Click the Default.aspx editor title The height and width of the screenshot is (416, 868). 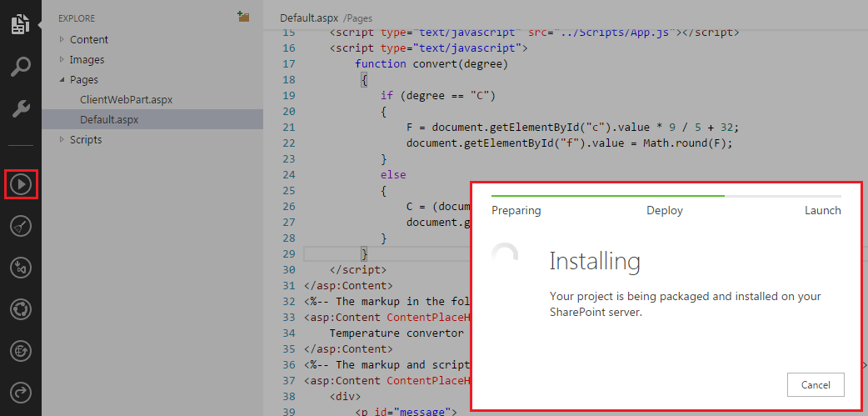309,18
